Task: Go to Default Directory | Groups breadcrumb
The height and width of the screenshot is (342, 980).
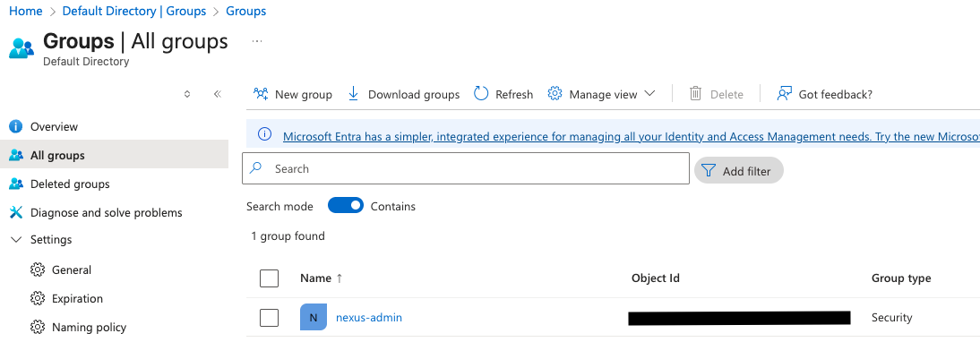Action: tap(134, 12)
